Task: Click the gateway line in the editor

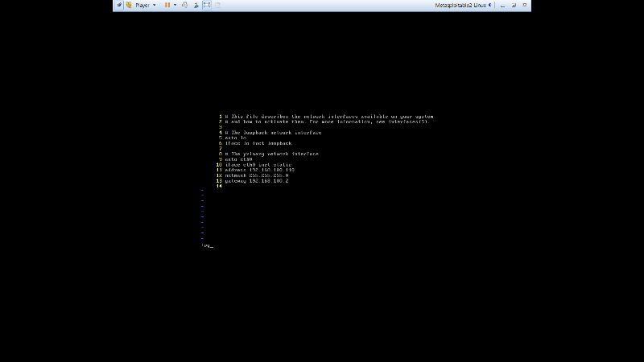Action: tap(257, 180)
